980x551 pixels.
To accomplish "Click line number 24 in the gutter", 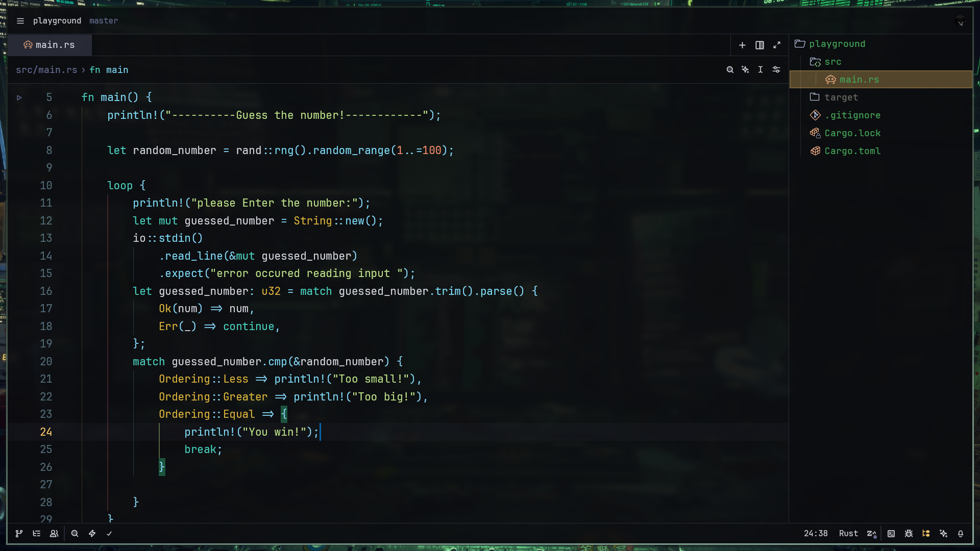I will click(x=46, y=432).
